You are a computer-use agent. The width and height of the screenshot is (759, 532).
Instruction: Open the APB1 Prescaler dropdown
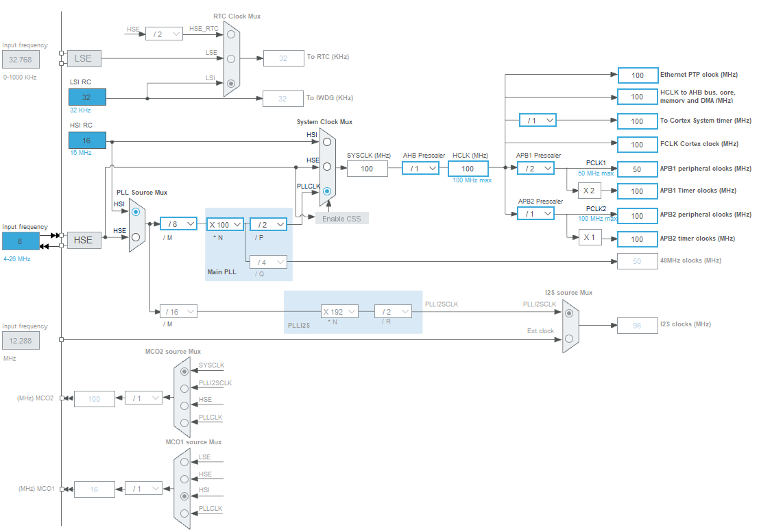[x=536, y=169]
